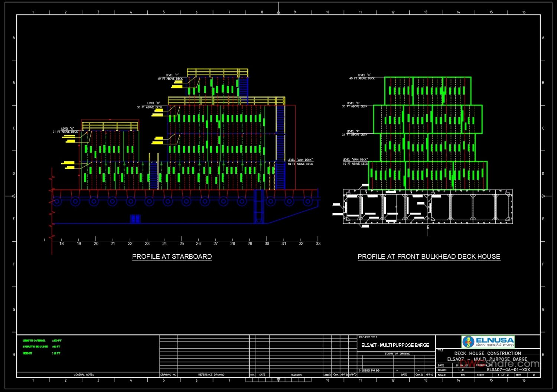Screen dimensions: 557x392
Task: Select the small blue hatch in the hull
Action: click(x=135, y=219)
